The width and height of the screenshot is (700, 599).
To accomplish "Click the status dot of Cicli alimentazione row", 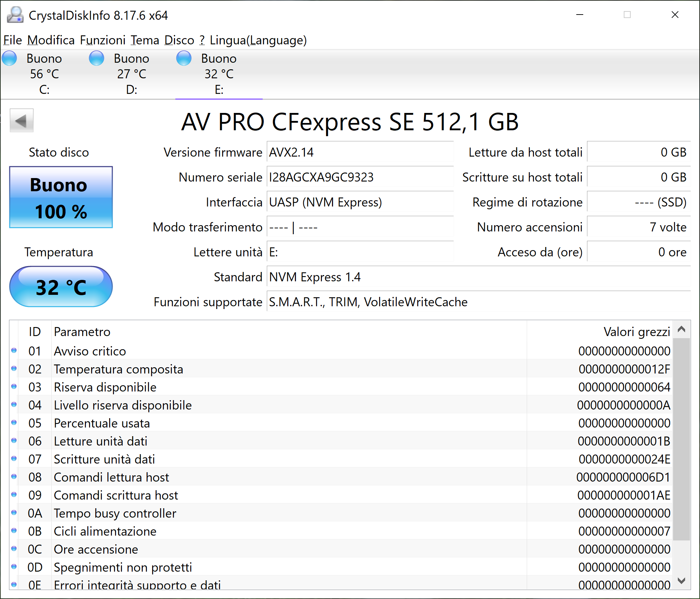I will [14, 530].
